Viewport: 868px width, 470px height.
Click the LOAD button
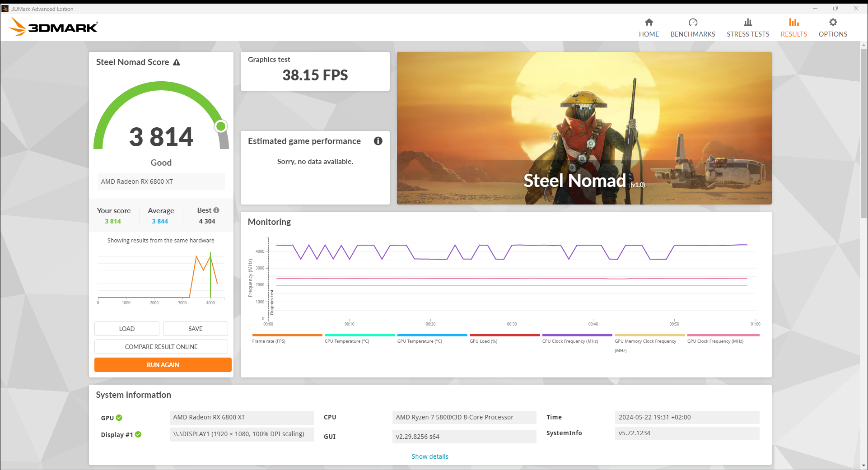click(x=127, y=329)
